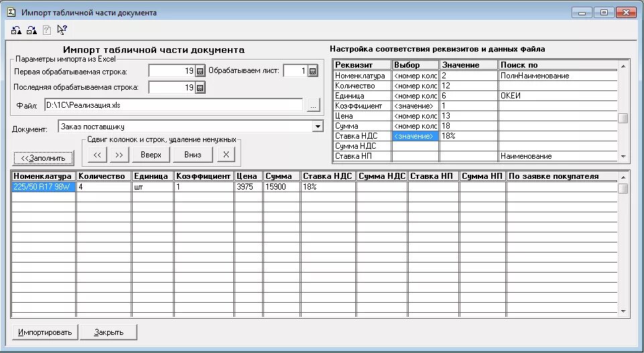
Task: Click the value 12 cell for Количество
Action: click(468, 86)
